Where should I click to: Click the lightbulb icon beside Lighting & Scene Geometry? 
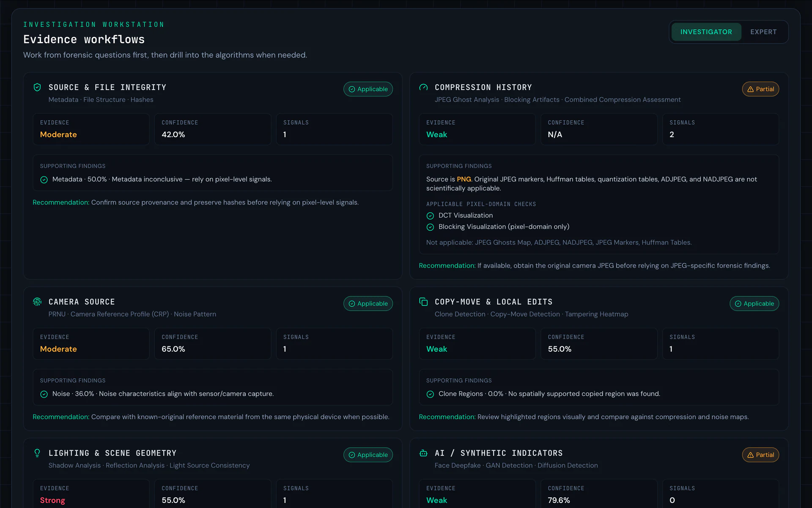(37, 453)
